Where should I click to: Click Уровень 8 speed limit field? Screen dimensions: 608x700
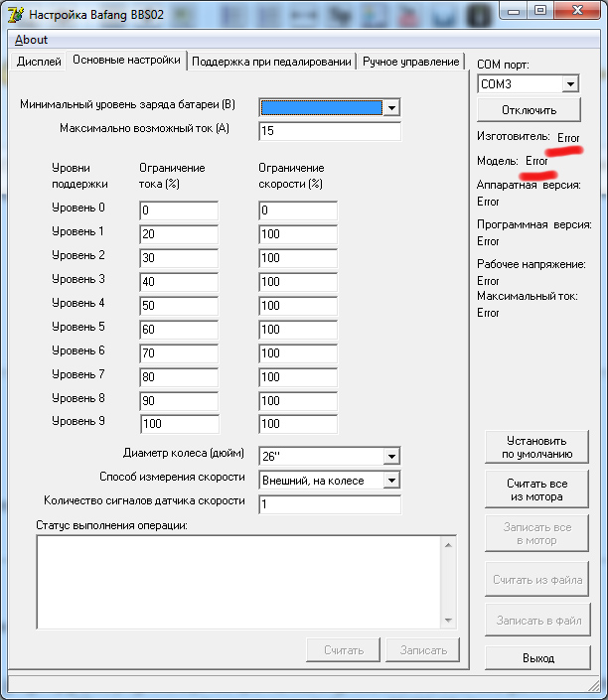[298, 401]
